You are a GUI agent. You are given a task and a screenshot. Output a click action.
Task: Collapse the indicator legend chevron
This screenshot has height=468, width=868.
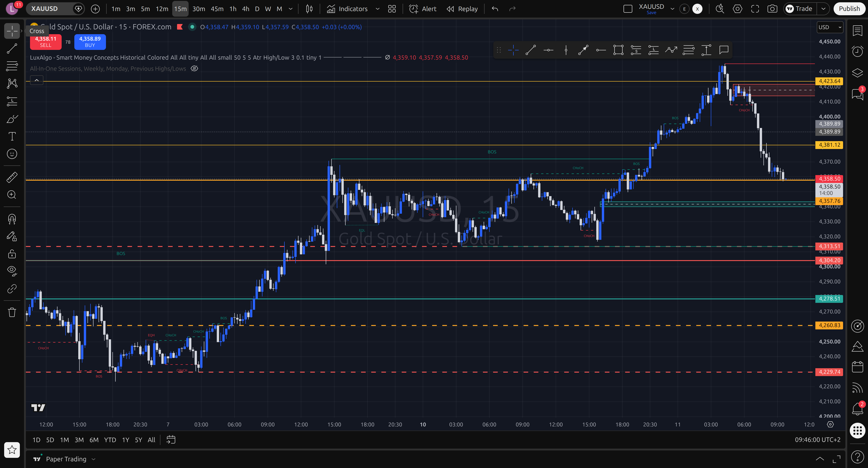tap(37, 80)
